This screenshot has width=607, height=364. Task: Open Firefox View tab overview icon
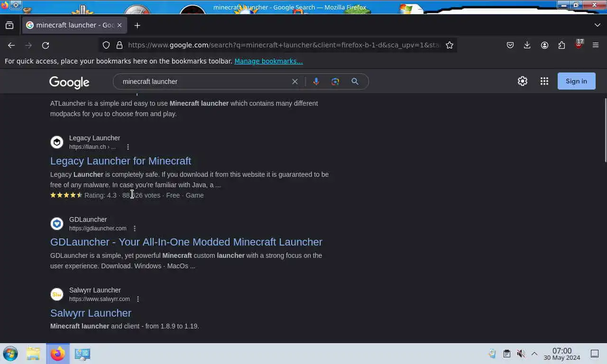click(x=9, y=25)
